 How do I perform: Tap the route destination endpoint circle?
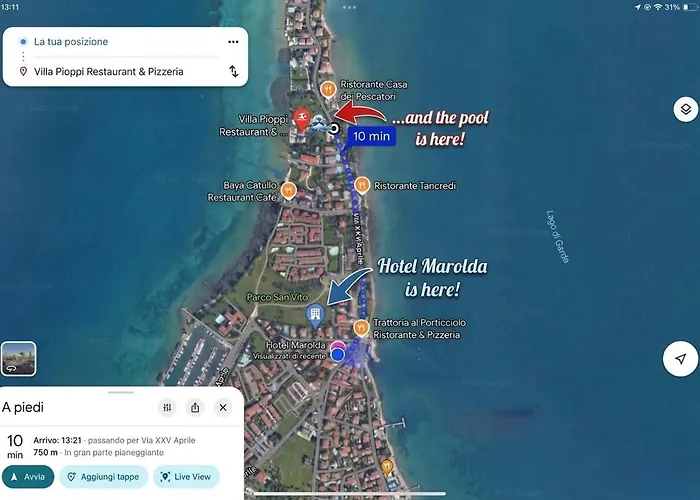(333, 129)
